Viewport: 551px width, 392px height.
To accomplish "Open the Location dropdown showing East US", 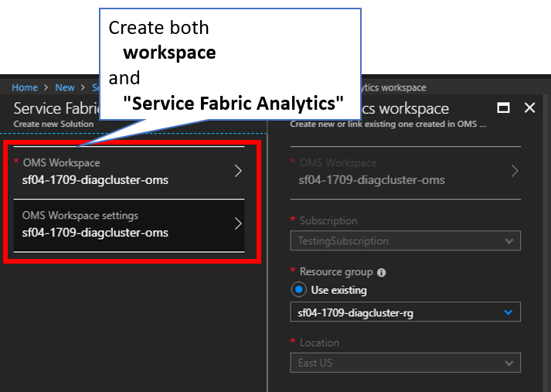I will pyautogui.click(x=405, y=363).
